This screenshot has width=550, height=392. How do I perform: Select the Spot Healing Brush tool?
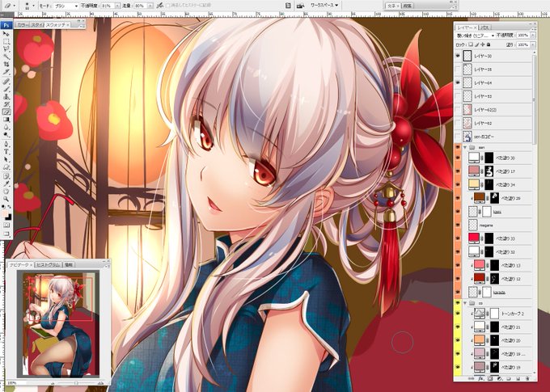(6, 82)
